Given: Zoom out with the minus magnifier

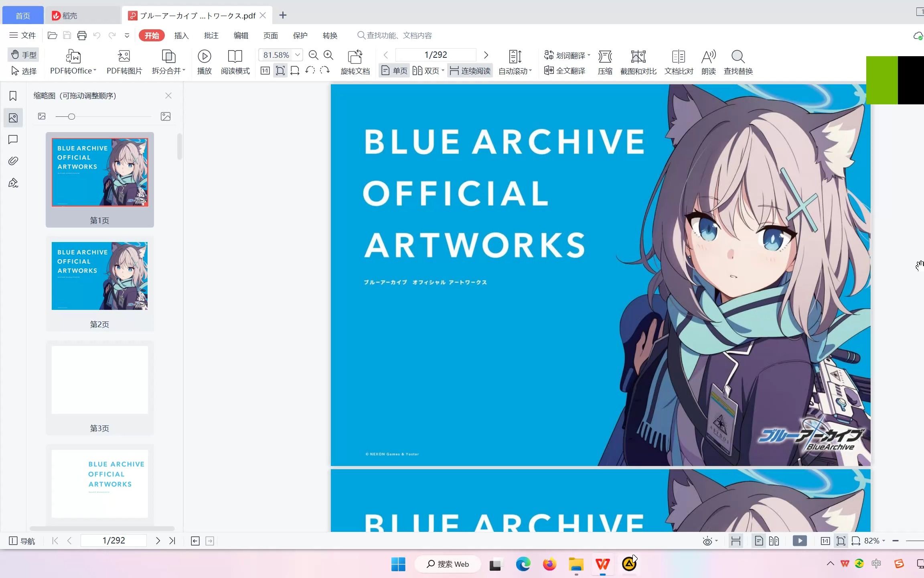Looking at the screenshot, I should pyautogui.click(x=313, y=55).
